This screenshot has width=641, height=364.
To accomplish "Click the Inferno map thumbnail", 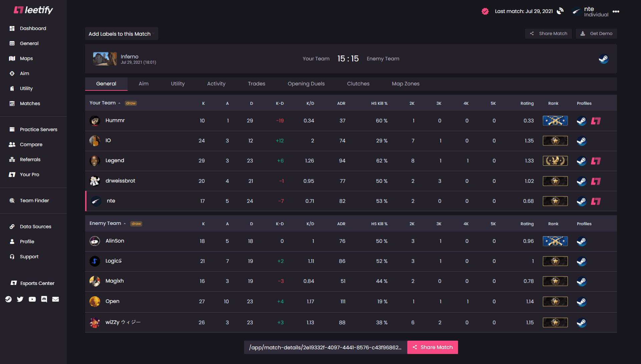I will coord(105,59).
